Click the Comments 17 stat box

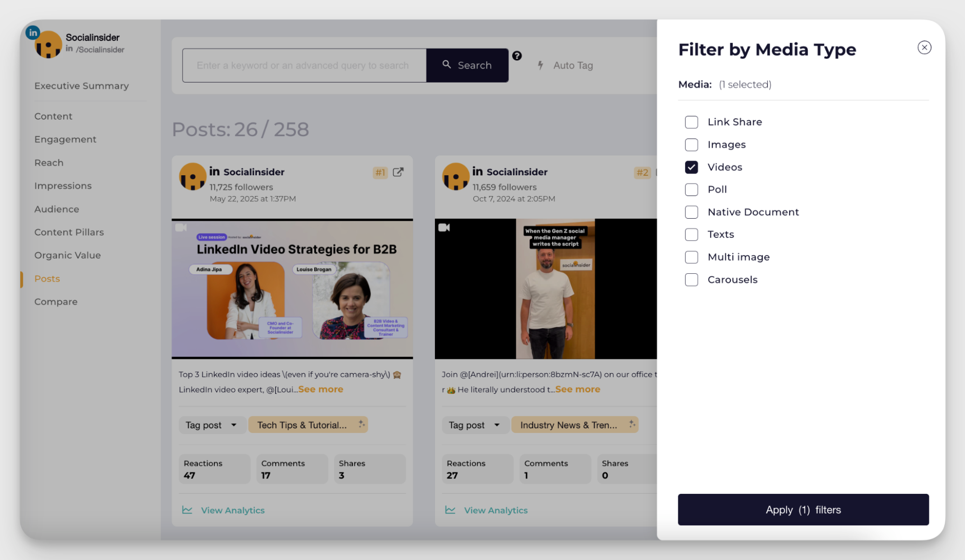click(x=292, y=469)
